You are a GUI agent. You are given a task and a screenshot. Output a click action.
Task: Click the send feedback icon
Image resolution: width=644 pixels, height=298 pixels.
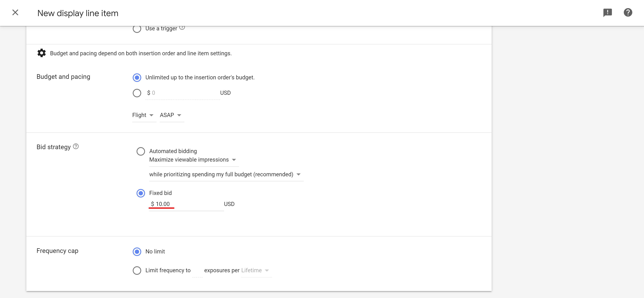[607, 13]
